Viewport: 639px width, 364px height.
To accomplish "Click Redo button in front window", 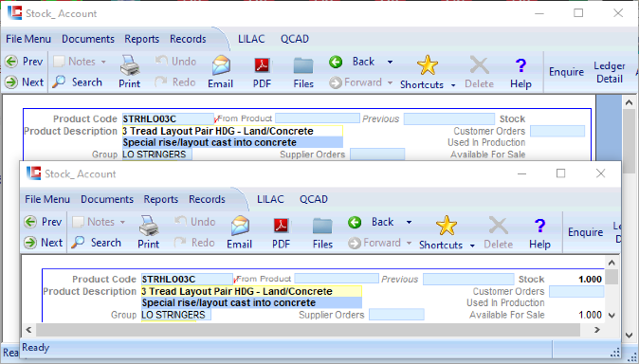I will coord(194,243).
